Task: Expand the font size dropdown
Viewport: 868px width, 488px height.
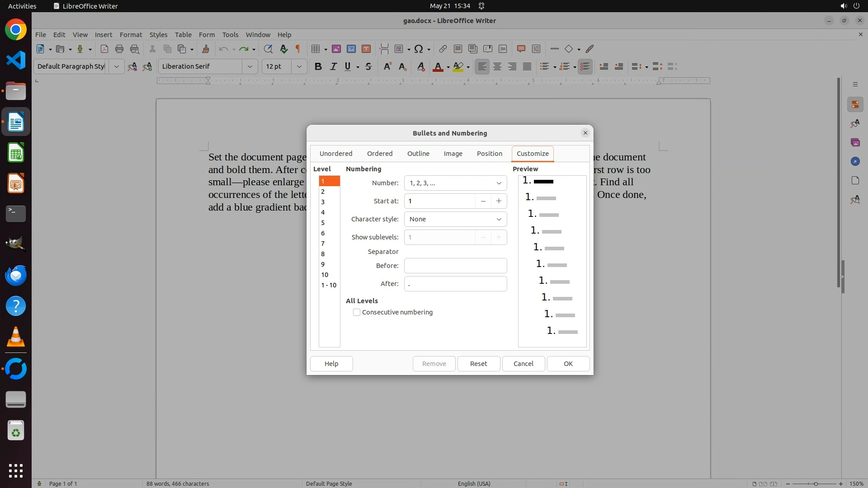Action: tap(299, 66)
